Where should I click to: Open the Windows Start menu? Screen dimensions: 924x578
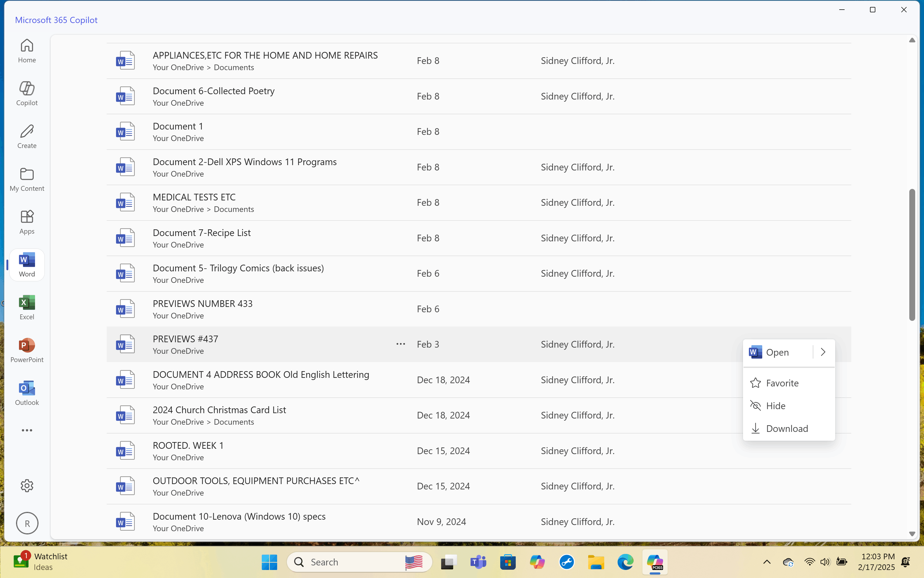[x=269, y=562]
